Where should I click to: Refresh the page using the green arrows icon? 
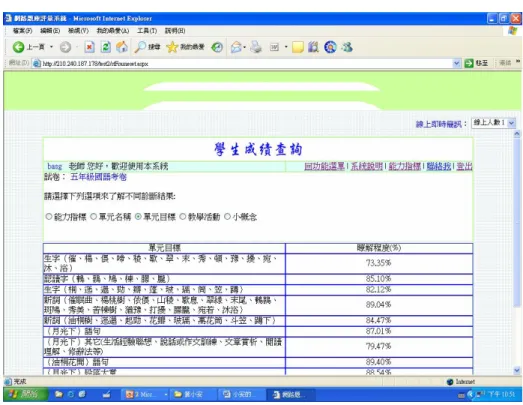pos(106,47)
